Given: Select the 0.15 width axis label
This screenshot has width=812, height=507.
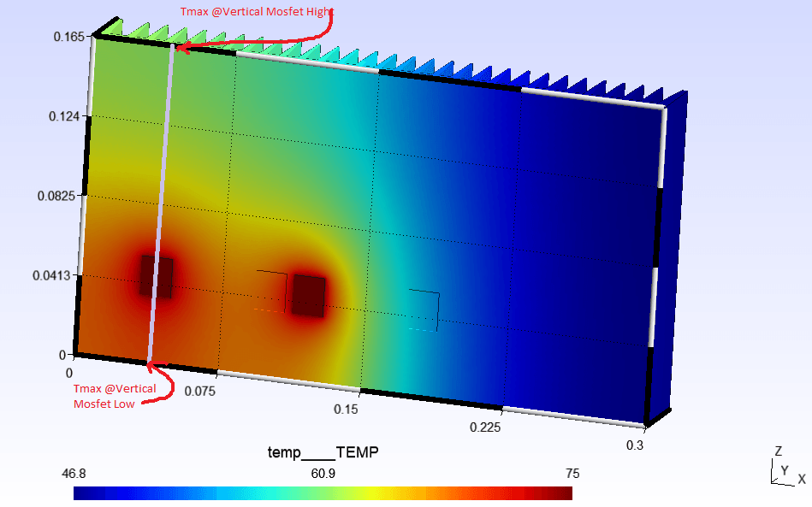Looking at the screenshot, I should coord(346,410).
